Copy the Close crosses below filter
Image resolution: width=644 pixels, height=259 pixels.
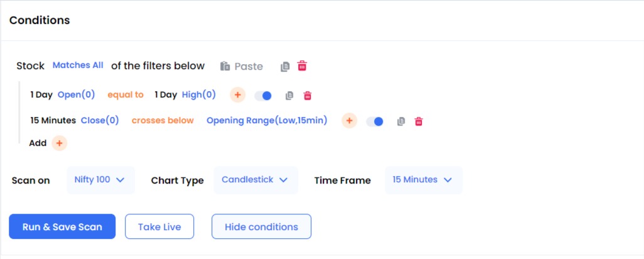pyautogui.click(x=401, y=121)
